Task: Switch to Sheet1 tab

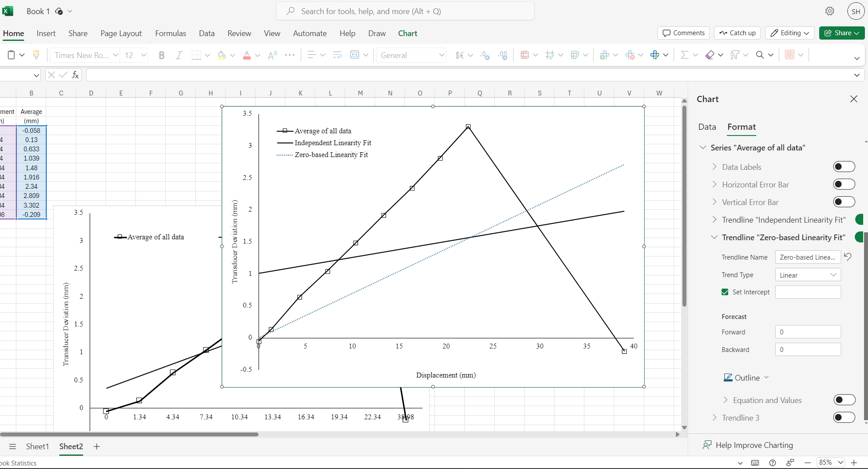Action: tap(37, 447)
